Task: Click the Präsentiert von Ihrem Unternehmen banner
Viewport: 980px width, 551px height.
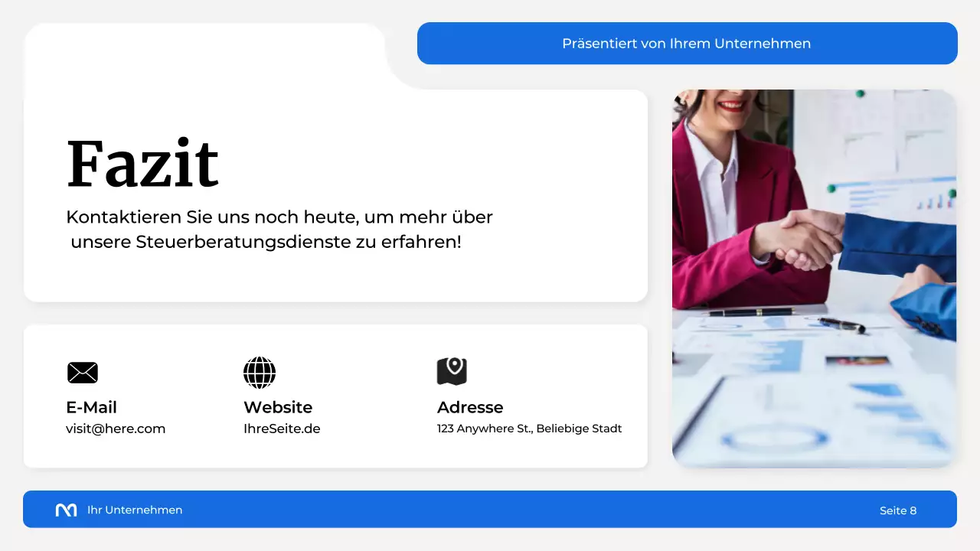Action: click(x=687, y=44)
